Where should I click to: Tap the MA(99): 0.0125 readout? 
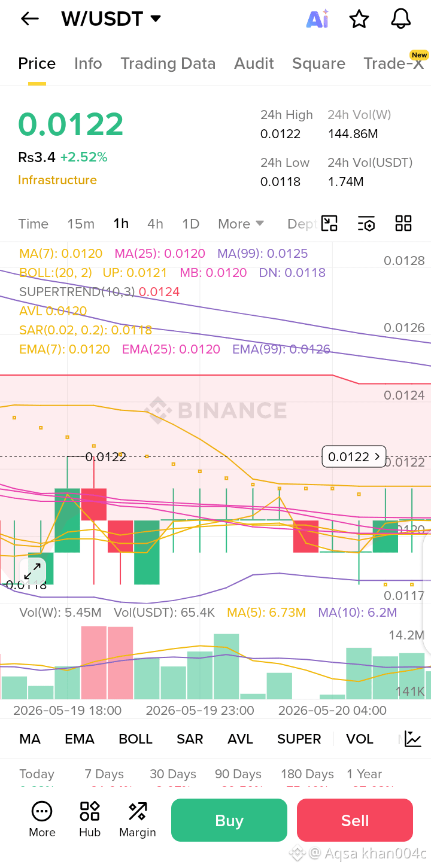pyautogui.click(x=263, y=254)
